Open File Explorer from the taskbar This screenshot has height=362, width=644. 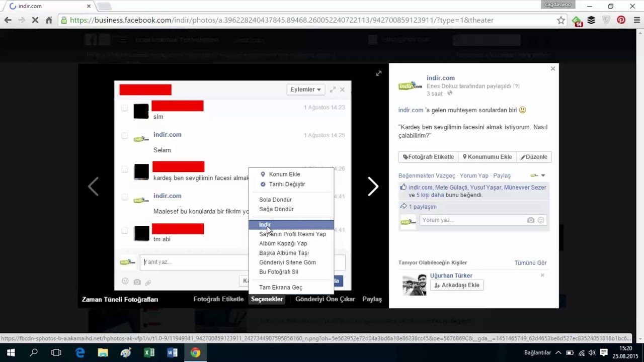(x=103, y=352)
